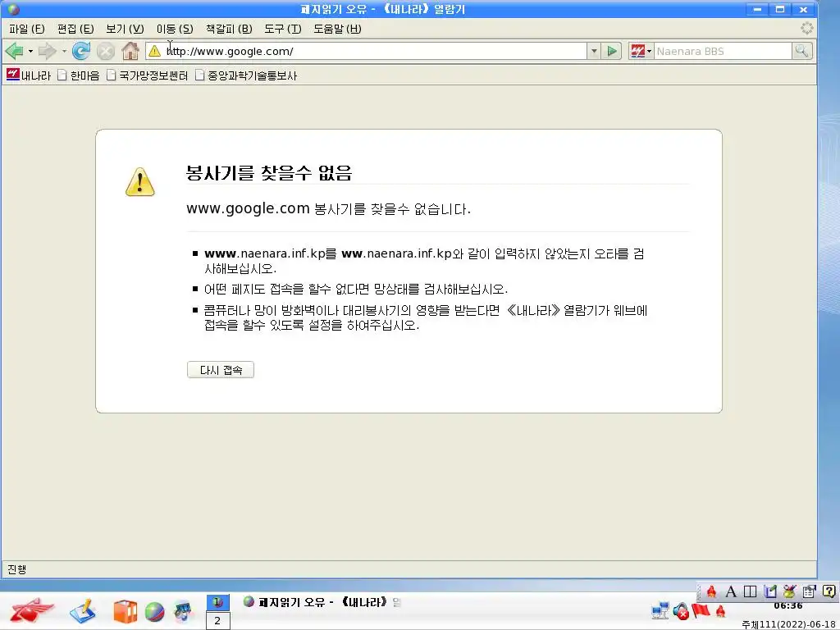
Task: Go back with the green arrow
Action: [15, 52]
